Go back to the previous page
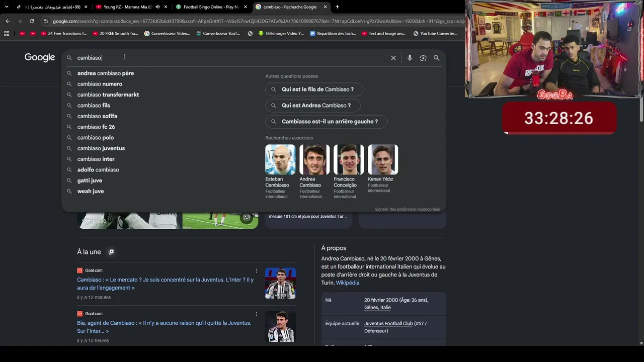644x362 pixels. click(x=8, y=21)
